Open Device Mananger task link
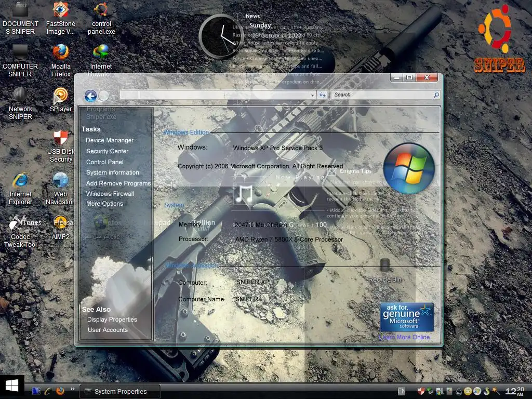This screenshot has width=532, height=399. coord(109,140)
